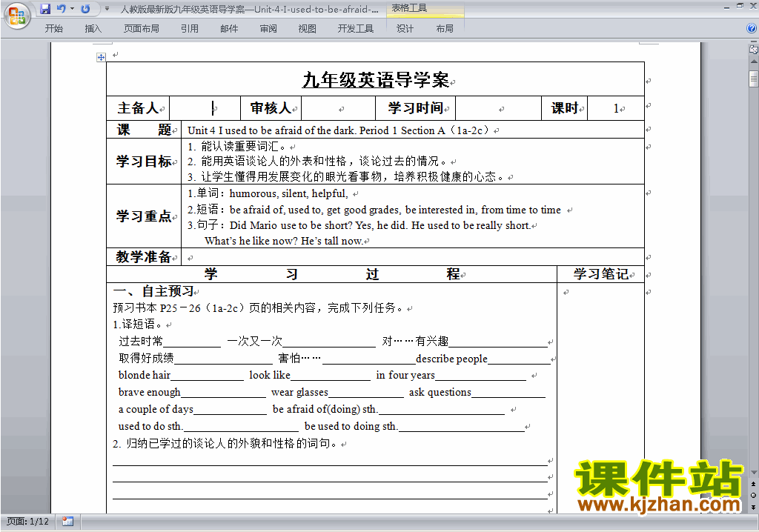Image resolution: width=759 pixels, height=532 pixels.
Task: Click the 教学准备 row label
Action: pyautogui.click(x=144, y=256)
